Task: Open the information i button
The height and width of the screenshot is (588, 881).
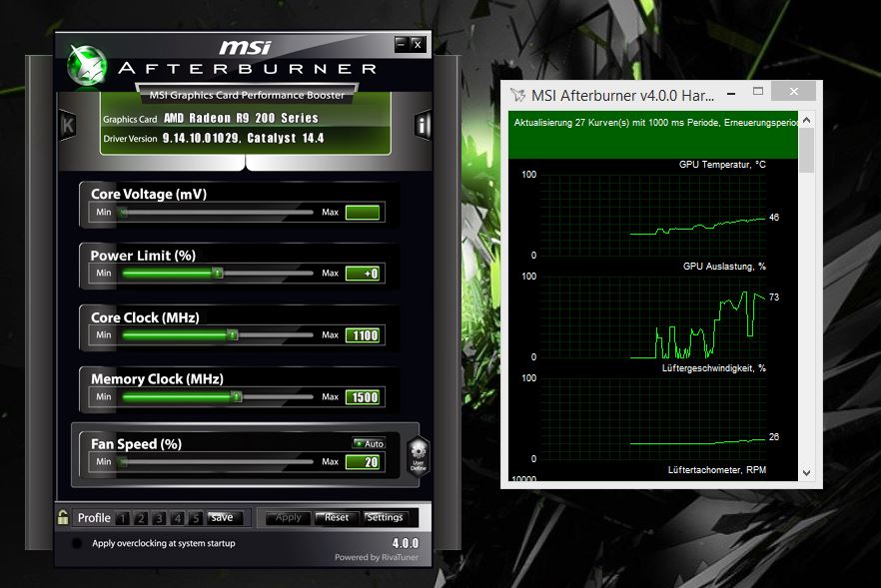Action: click(423, 125)
